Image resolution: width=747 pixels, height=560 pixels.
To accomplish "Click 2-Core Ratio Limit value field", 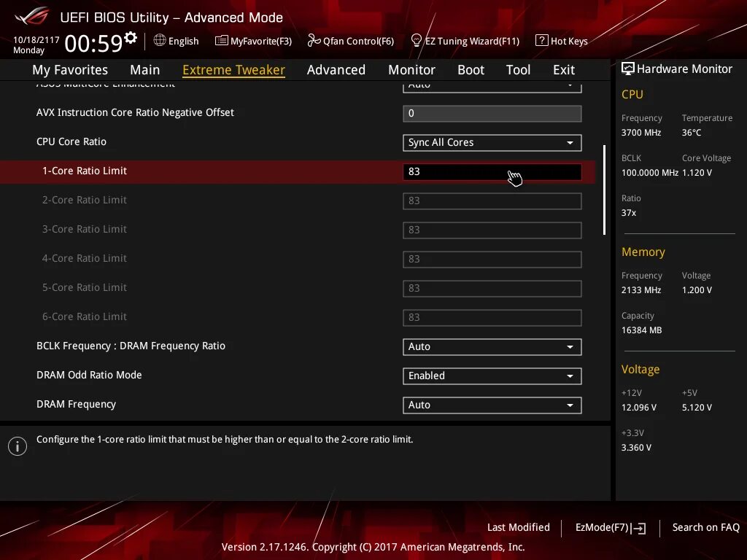I will click(x=492, y=201).
